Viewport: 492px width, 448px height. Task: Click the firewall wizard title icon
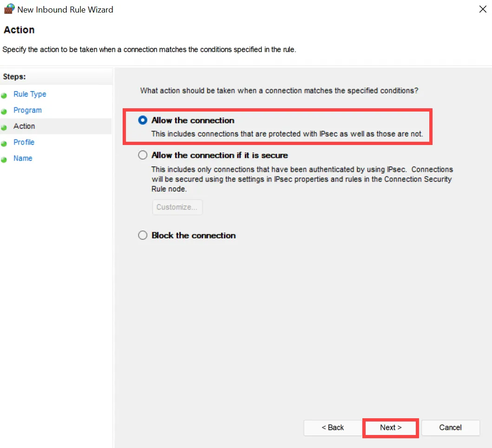coord(9,9)
